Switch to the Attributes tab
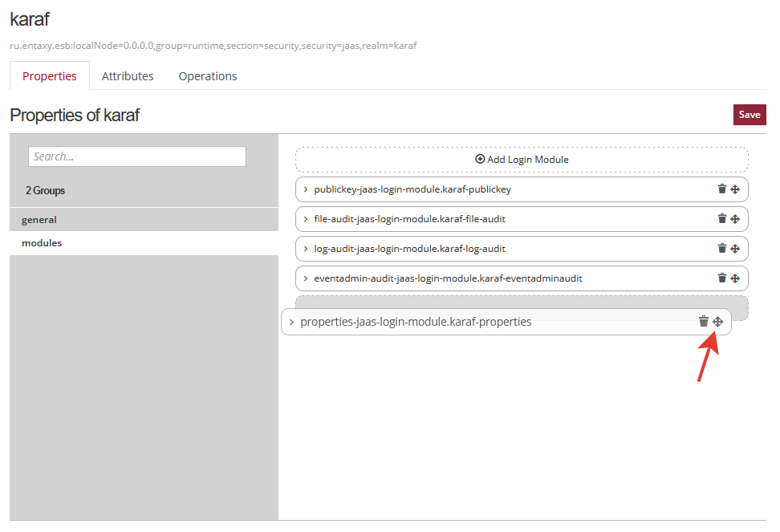 tap(128, 76)
